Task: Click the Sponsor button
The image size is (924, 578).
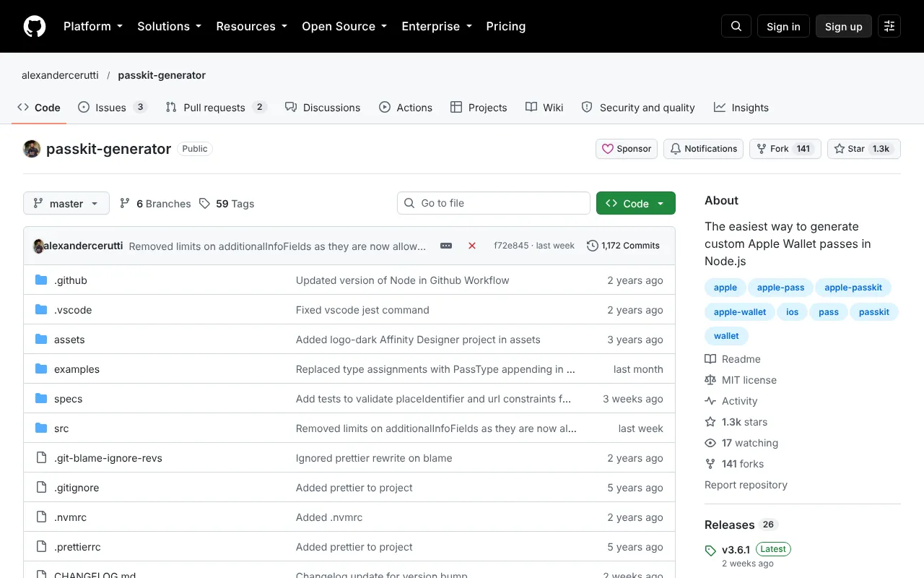Action: tap(627, 149)
